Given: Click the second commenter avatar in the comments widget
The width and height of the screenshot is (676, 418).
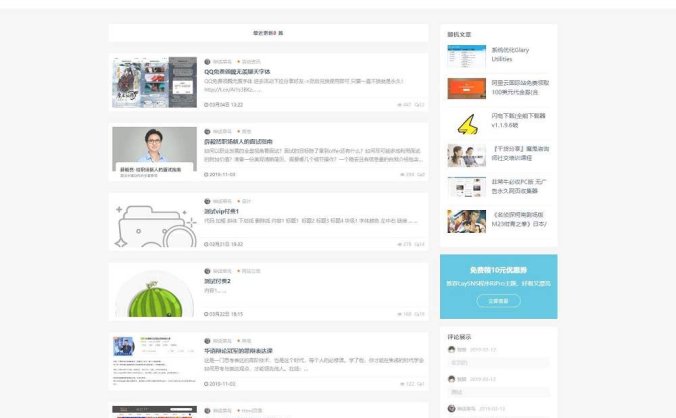Looking at the screenshot, I should click(x=451, y=379).
